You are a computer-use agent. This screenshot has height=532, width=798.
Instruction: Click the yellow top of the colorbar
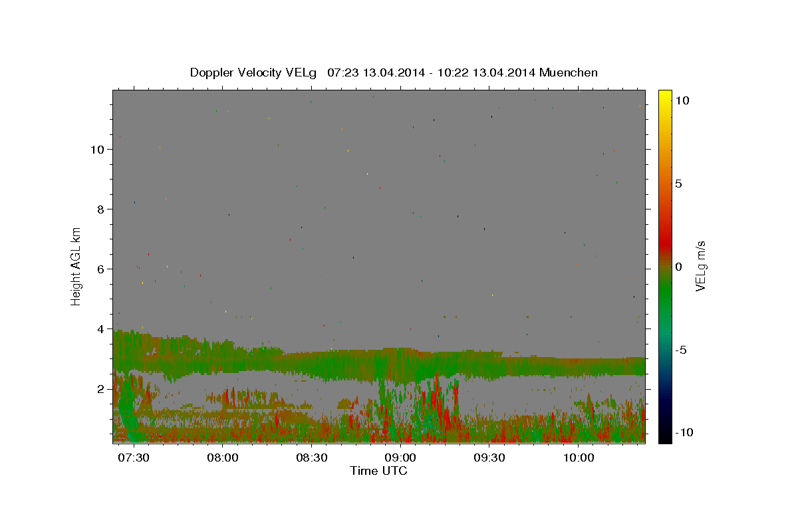coord(665,96)
